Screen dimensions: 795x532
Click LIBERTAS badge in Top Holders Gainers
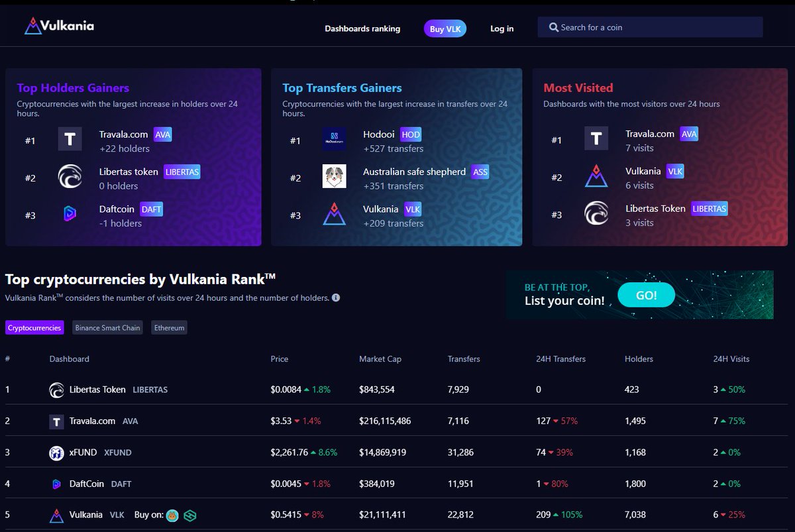(x=182, y=172)
